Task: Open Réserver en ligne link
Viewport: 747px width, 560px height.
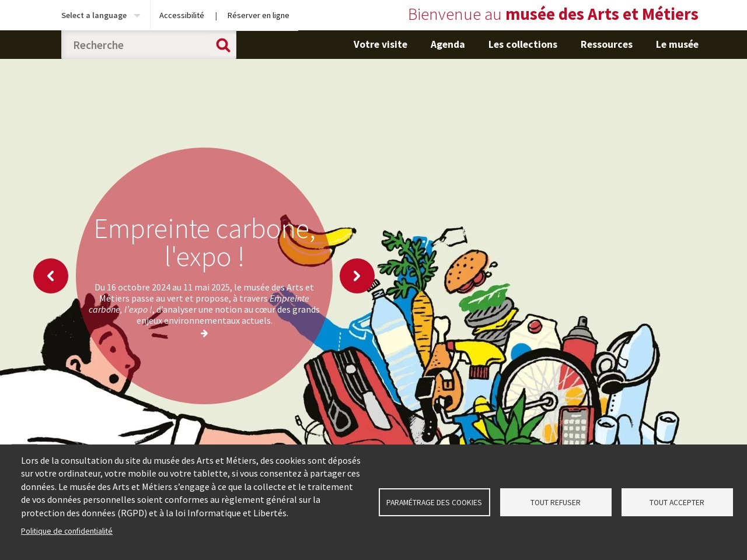Action: 259,15
